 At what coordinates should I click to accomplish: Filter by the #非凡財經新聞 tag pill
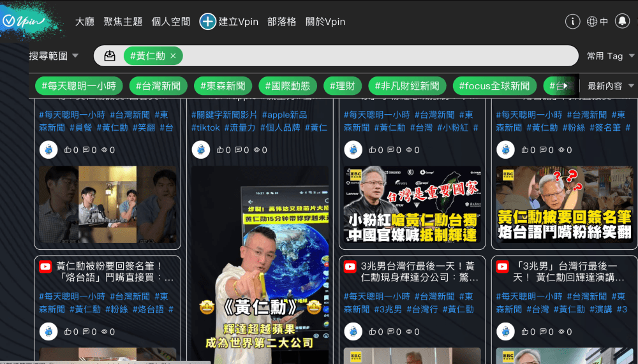click(407, 86)
